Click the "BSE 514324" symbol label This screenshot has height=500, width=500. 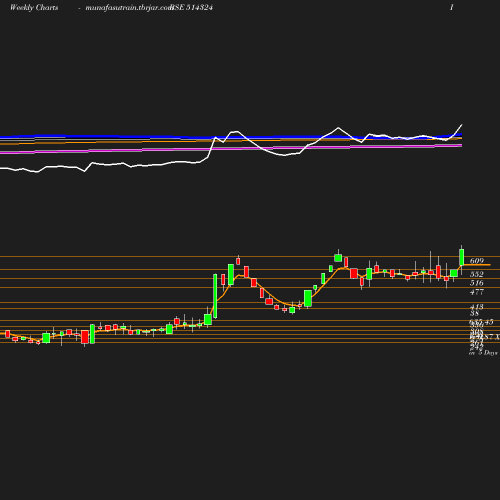pyautogui.click(x=191, y=7)
